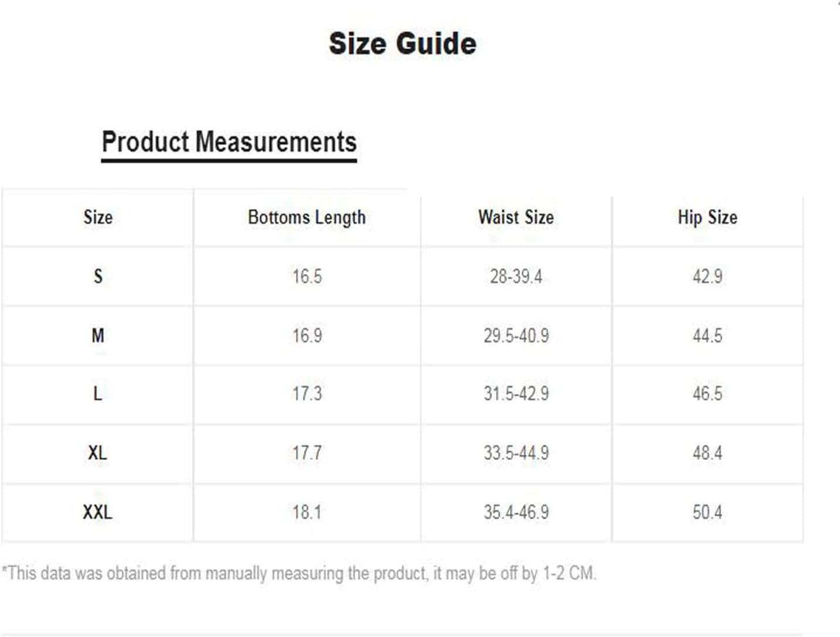This screenshot has height=637, width=840.
Task: Click the 44.5 hip size cell
Action: [708, 336]
